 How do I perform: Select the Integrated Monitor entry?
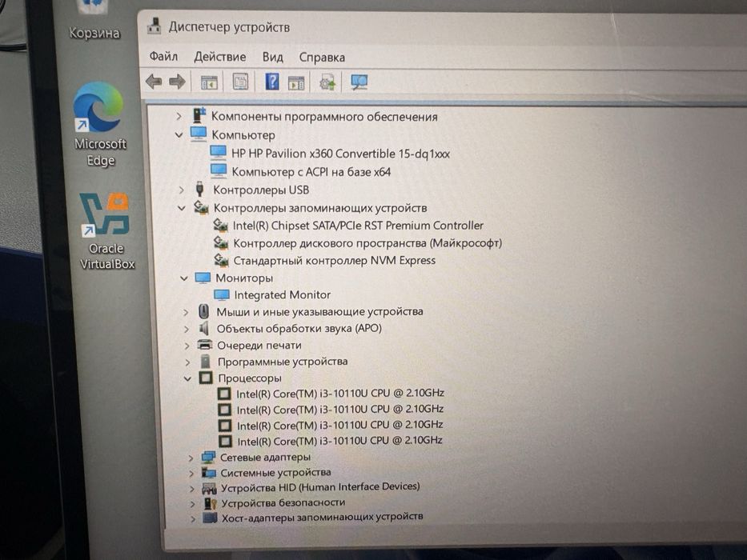click(282, 294)
